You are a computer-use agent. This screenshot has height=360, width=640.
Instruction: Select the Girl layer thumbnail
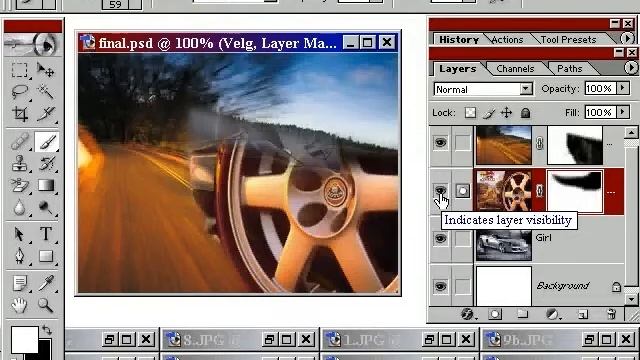point(504,245)
